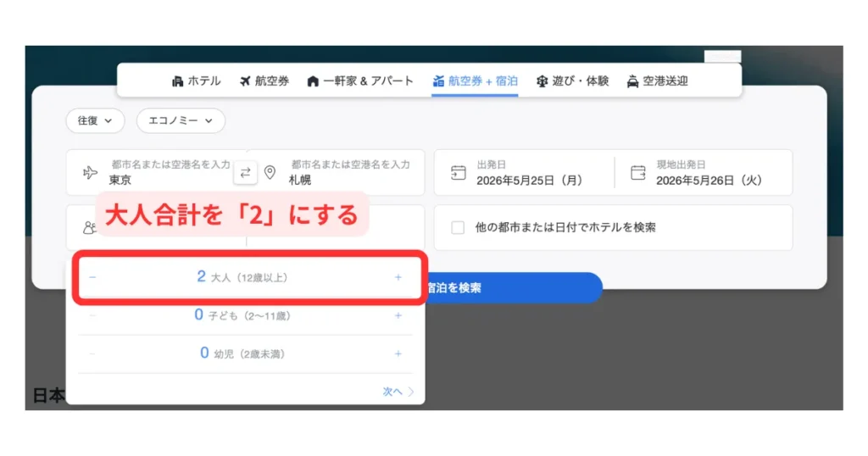Decrease children (子ども) count with minus
This screenshot has height=456, width=868.
[92, 315]
